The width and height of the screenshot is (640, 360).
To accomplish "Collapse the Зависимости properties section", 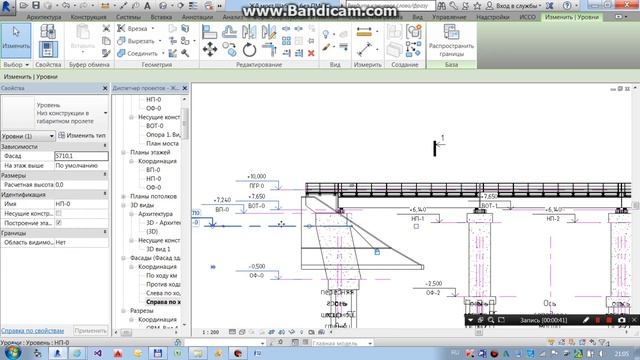I will (x=105, y=146).
